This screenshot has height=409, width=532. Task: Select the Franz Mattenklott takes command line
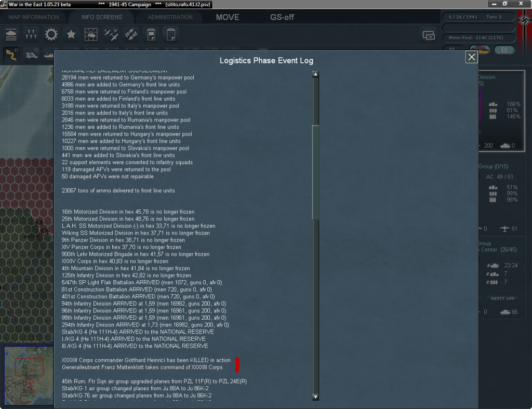[x=142, y=367]
